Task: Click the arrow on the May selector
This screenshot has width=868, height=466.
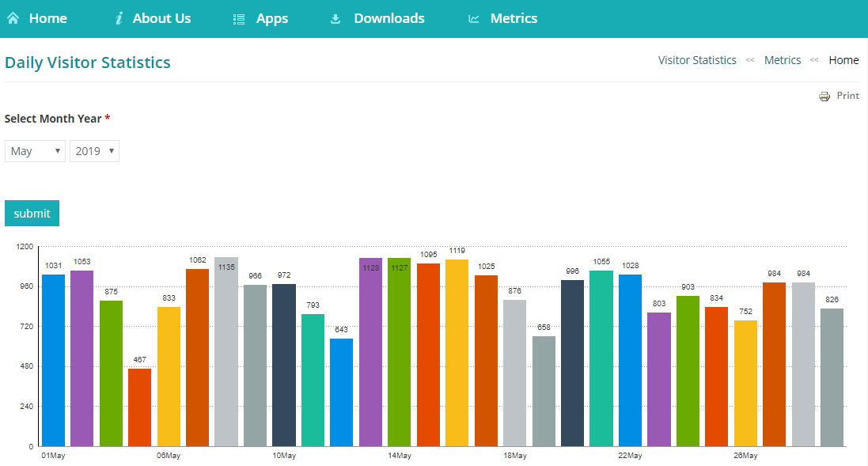Action: (57, 150)
